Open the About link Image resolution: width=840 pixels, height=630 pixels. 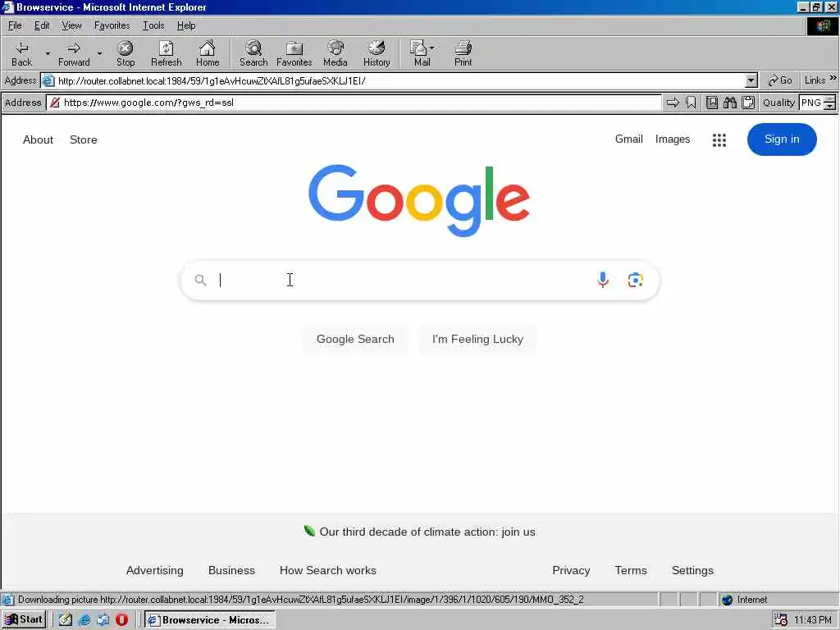38,139
